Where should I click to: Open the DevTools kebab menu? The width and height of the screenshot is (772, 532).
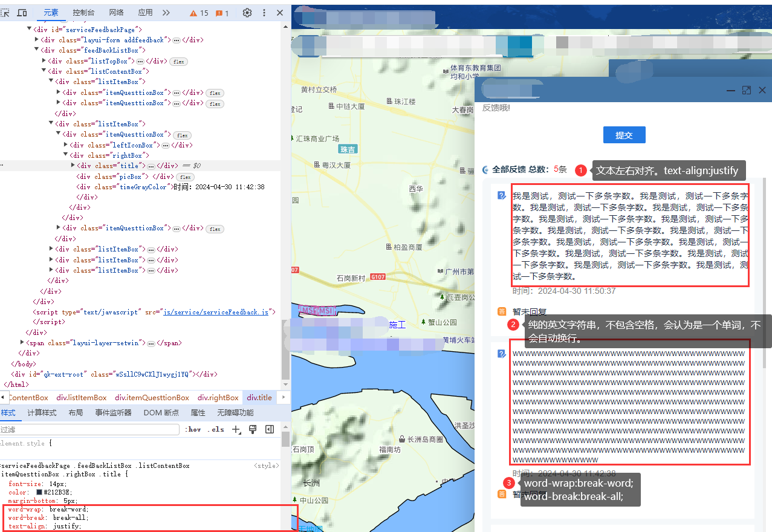tap(264, 13)
